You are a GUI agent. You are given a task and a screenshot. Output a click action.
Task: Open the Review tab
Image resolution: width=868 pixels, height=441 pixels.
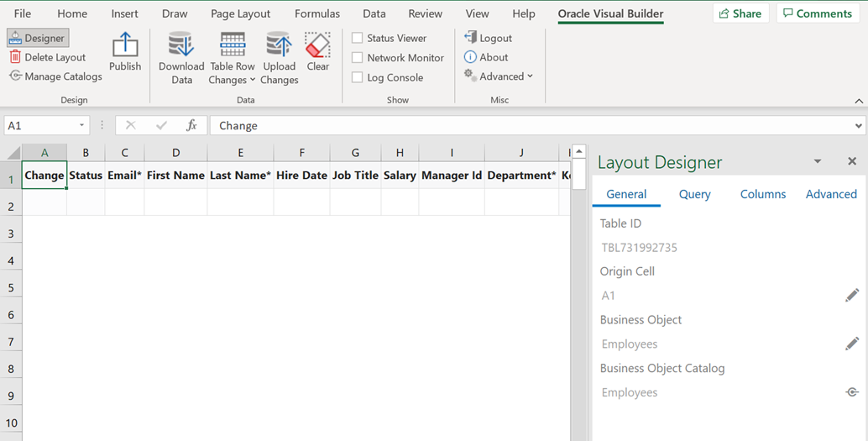pyautogui.click(x=425, y=13)
